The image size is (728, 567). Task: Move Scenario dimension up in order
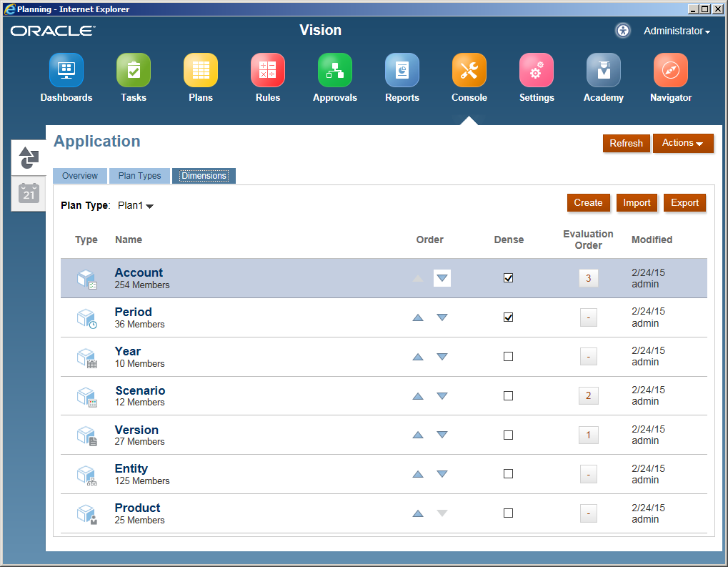418,396
